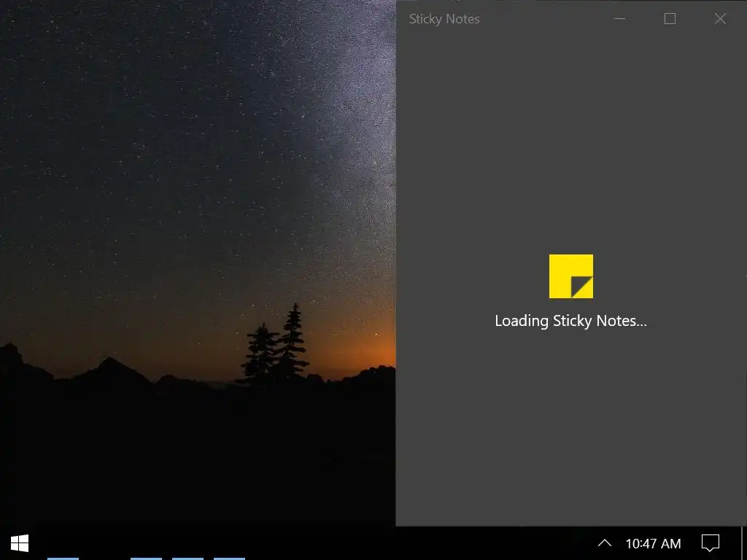Click the 10:47 AM taskbar clock
Screen dimensions: 747x560
(x=653, y=543)
